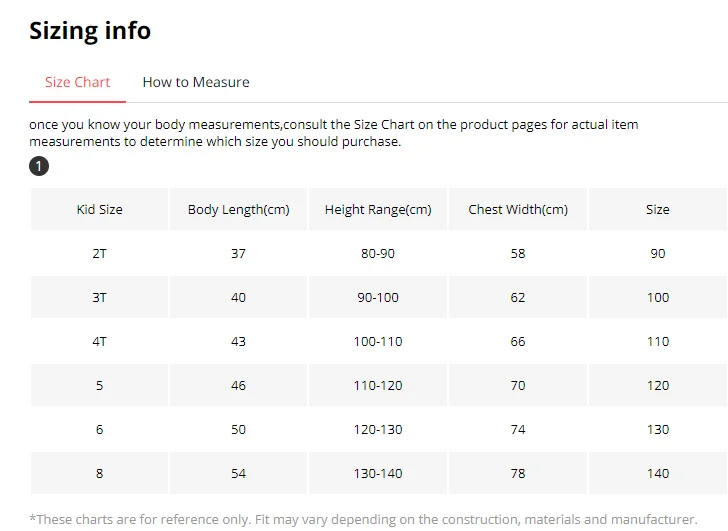
Task: Click the 80-90 height range cell
Action: point(378,253)
